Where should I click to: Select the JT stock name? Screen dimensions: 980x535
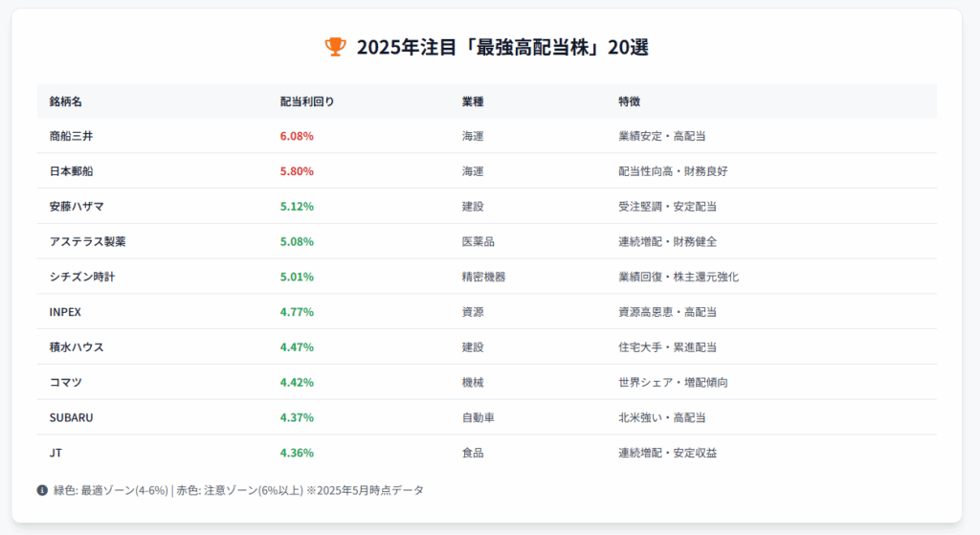tap(56, 453)
